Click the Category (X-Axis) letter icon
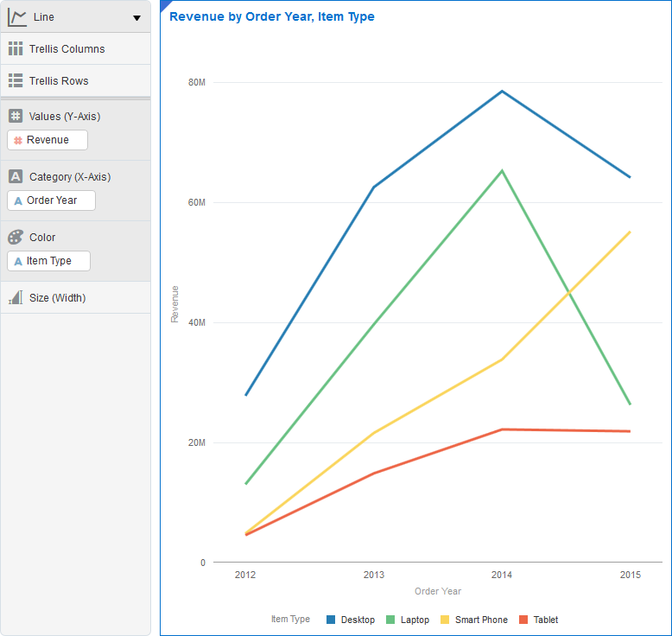 pos(16,176)
